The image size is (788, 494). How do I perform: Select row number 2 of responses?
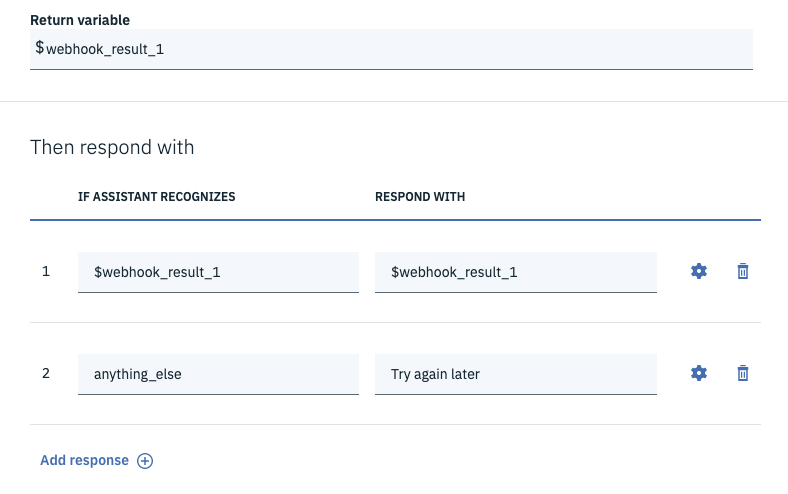tap(46, 373)
